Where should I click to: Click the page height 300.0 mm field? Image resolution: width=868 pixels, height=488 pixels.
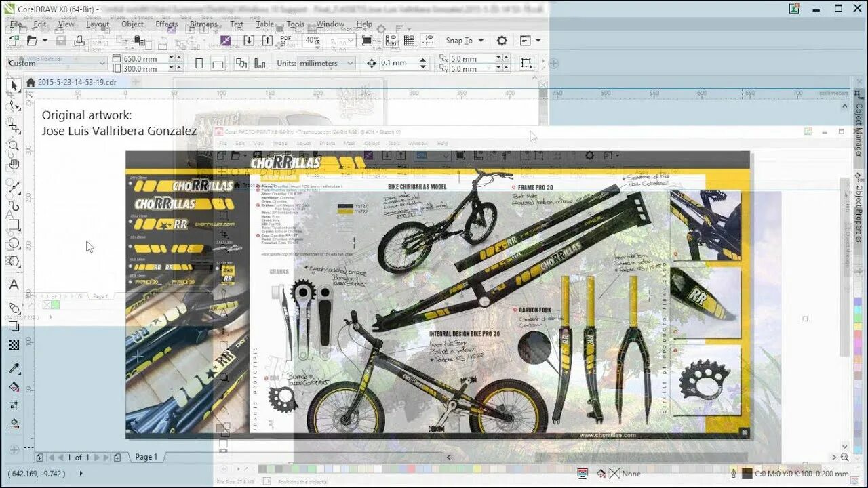[144, 68]
